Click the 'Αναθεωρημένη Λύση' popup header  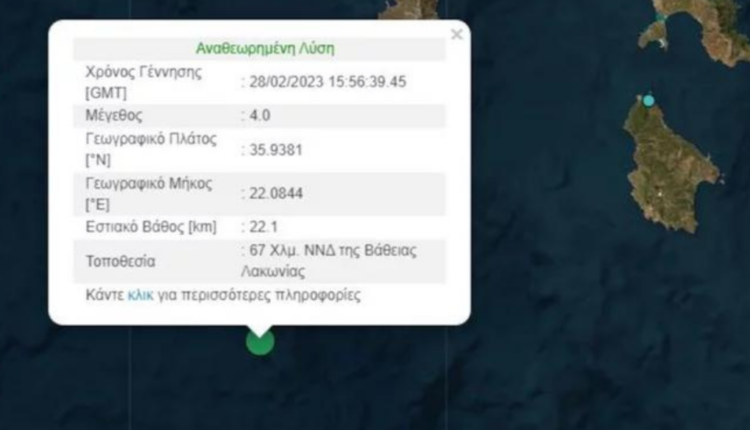[x=265, y=48]
